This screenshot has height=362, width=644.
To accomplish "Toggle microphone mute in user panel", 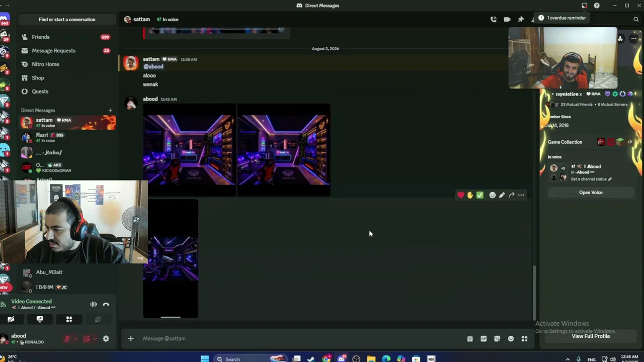I will (x=66, y=339).
